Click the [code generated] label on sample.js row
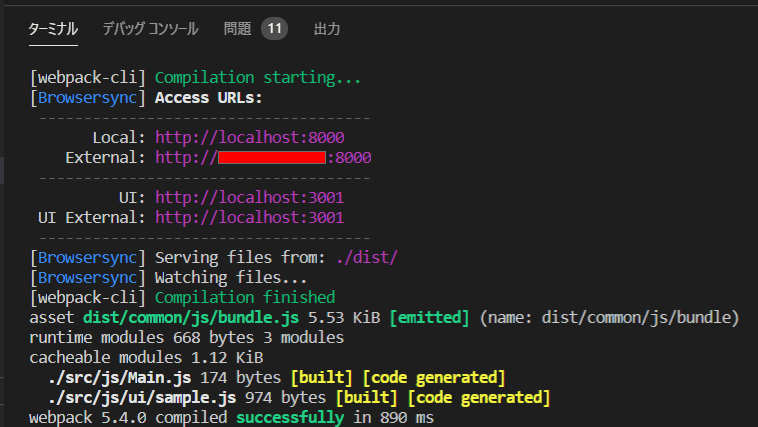Viewport: 758px width, 427px height. [x=479, y=398]
